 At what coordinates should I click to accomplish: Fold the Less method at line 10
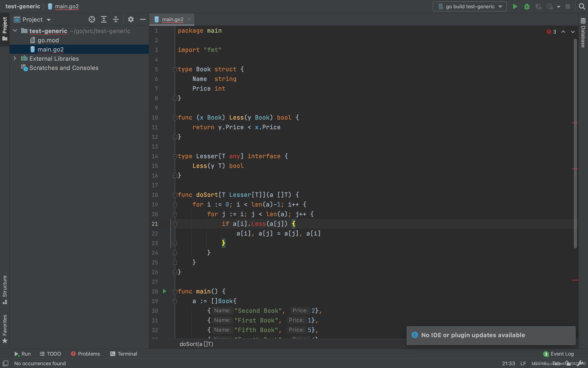175,118
